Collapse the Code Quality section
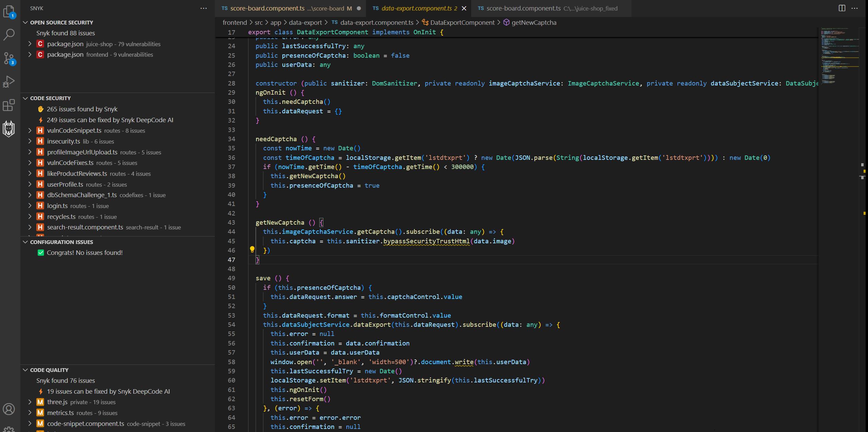This screenshot has height=432, width=868. [25, 370]
